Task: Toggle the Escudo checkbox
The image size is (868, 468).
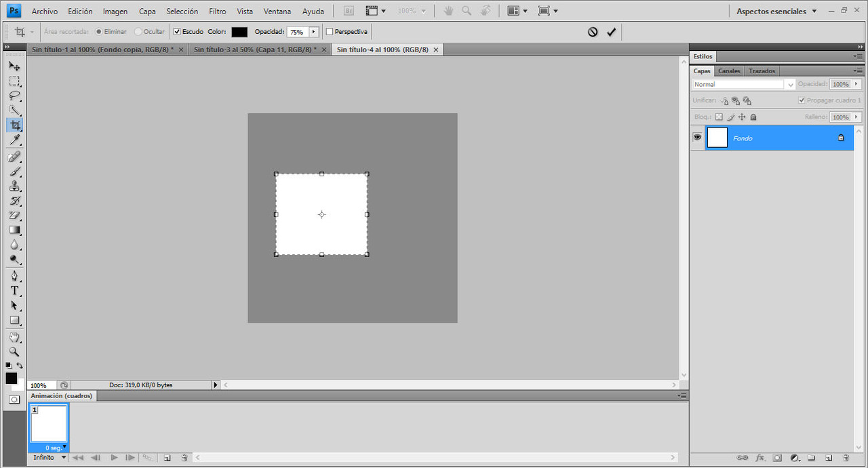Action: [x=177, y=32]
